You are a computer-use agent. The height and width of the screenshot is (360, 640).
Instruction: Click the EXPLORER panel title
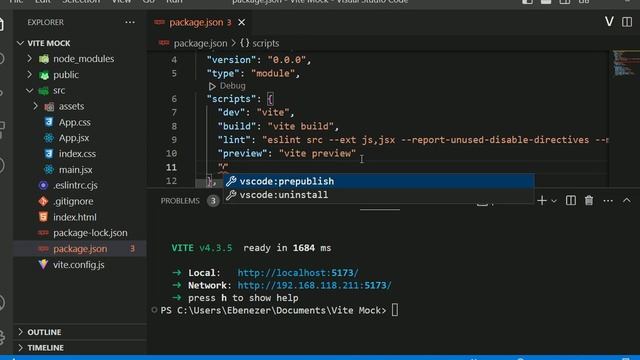pos(45,22)
